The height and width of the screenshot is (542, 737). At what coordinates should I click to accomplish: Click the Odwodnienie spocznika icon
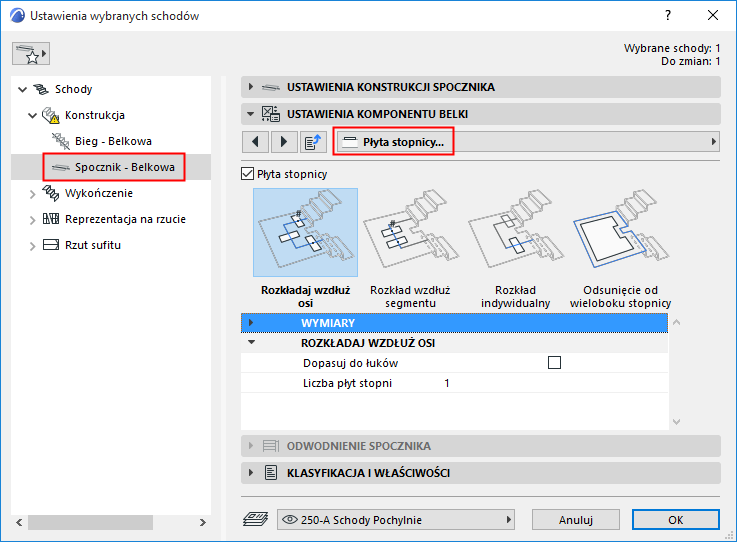271,446
